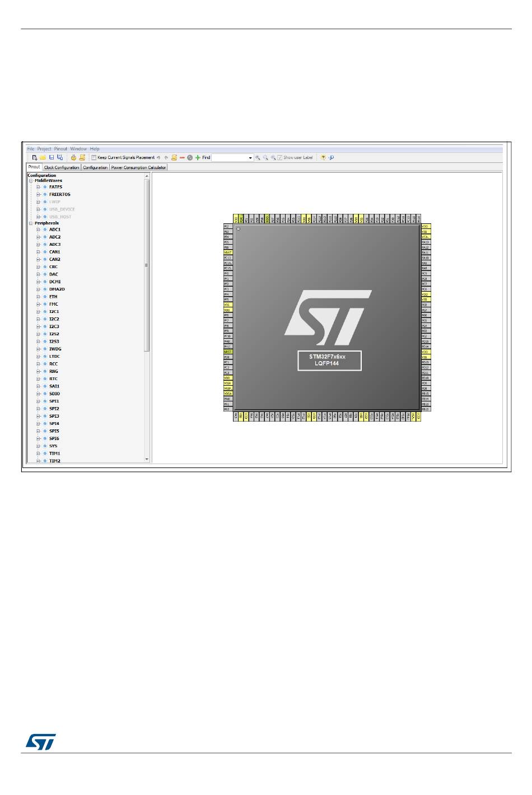The width and height of the screenshot is (532, 795).
Task: Click the Zoom Out magnifier icon
Action: coord(273,157)
